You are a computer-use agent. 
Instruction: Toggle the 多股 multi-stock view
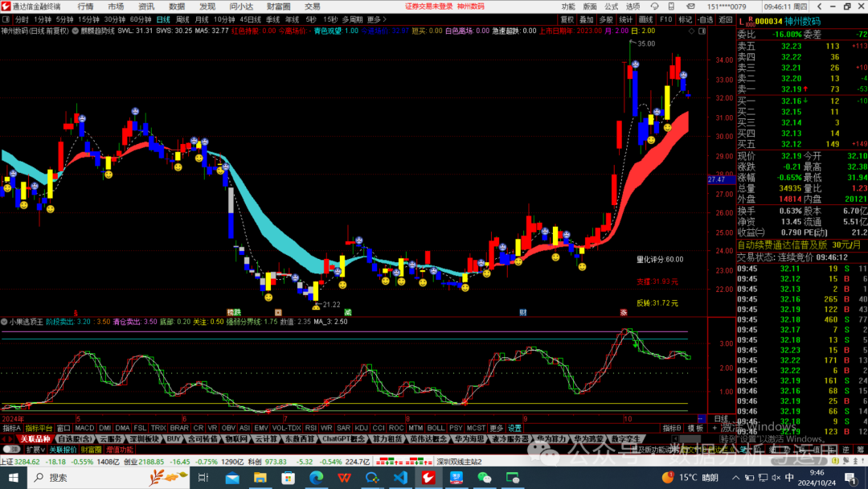point(607,19)
